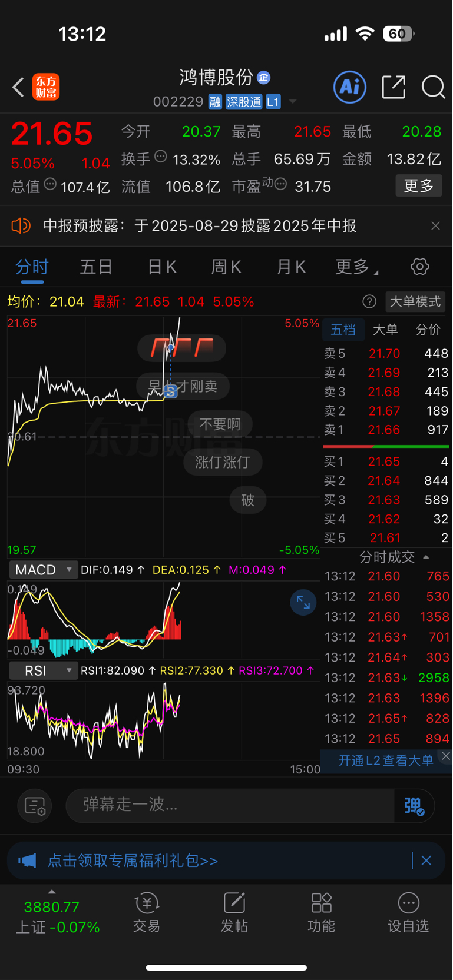
Task: Switch to 月K chart tab
Action: (x=291, y=267)
